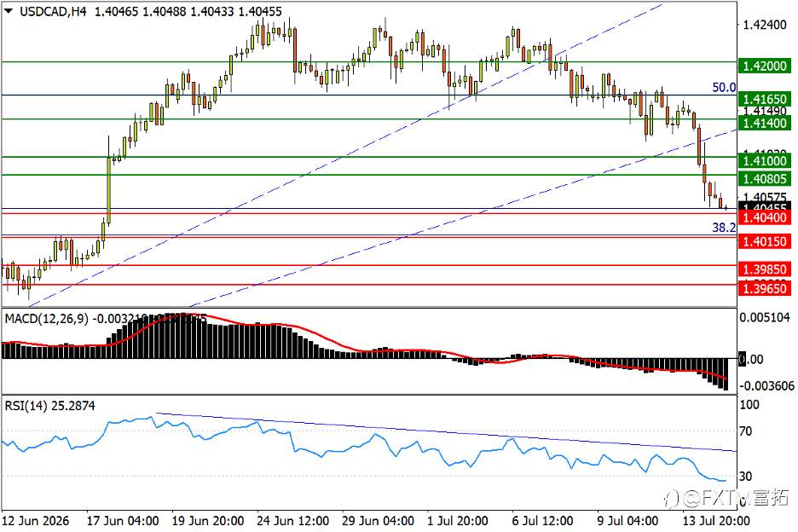Select the 1.40805 green price label

coord(765,179)
